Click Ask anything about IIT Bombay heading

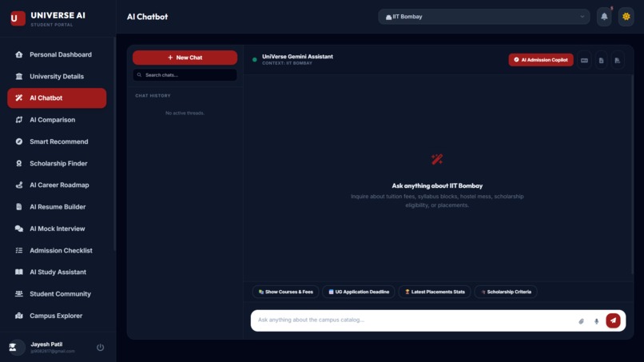click(x=437, y=185)
